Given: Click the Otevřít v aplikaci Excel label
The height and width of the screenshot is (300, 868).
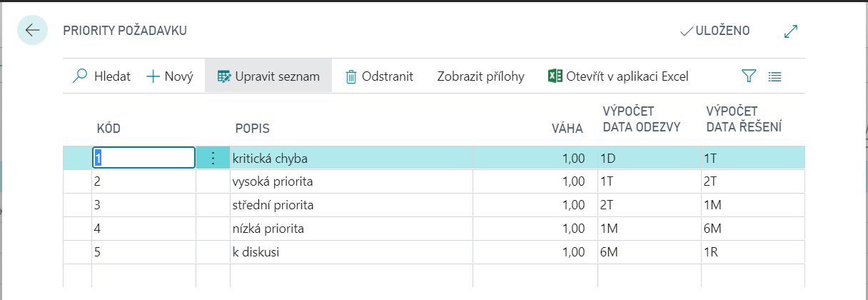Looking at the screenshot, I should pos(627,76).
